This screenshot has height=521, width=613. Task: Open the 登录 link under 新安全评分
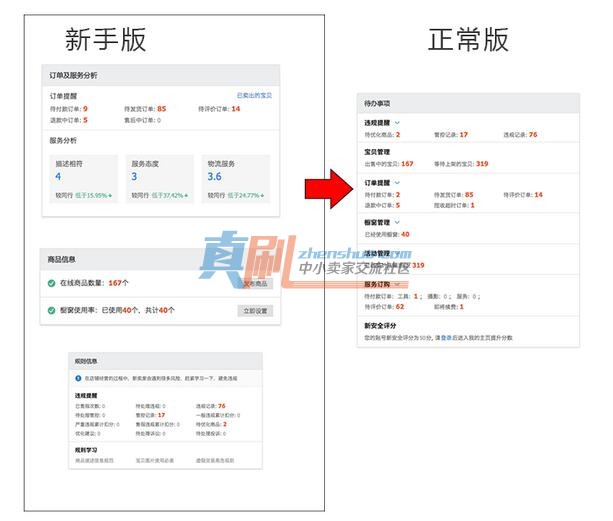pos(446,338)
